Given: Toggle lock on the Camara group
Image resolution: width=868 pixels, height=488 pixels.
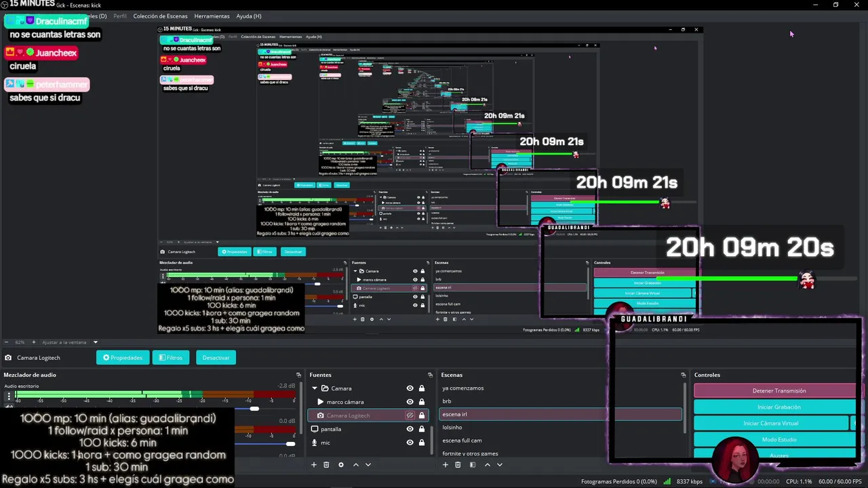Looking at the screenshot, I should pyautogui.click(x=422, y=388).
